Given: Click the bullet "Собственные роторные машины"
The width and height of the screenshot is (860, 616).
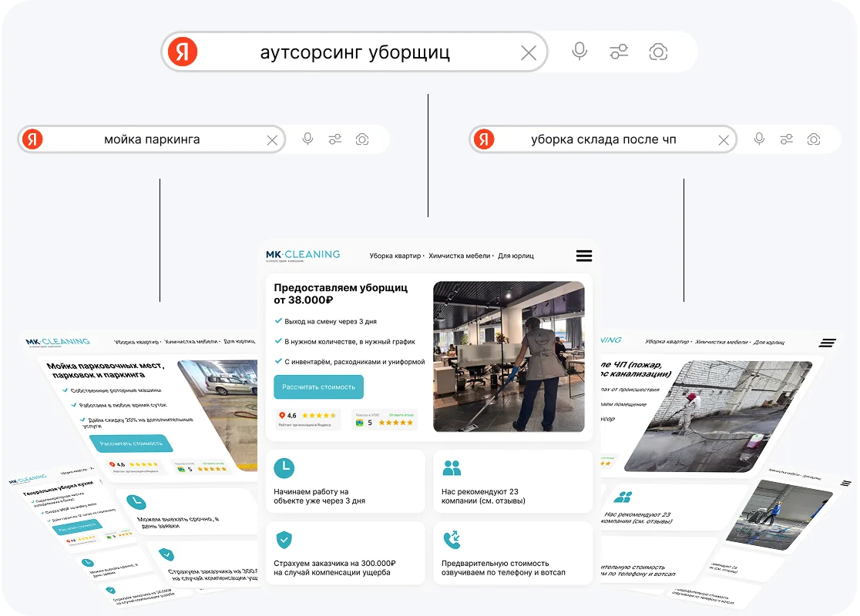Looking at the screenshot, I should click(116, 390).
